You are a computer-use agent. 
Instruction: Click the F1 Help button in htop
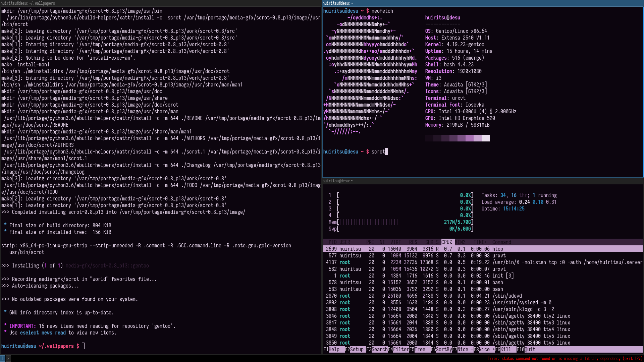pyautogui.click(x=333, y=349)
